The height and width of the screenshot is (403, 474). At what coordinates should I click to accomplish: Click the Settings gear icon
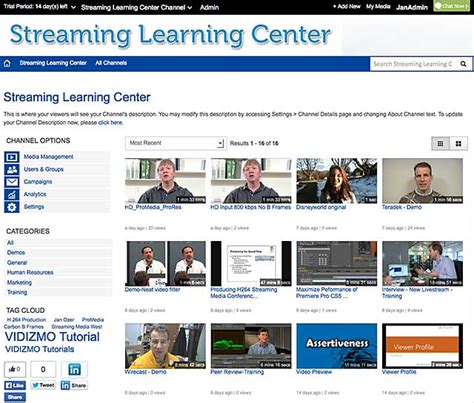12,207
